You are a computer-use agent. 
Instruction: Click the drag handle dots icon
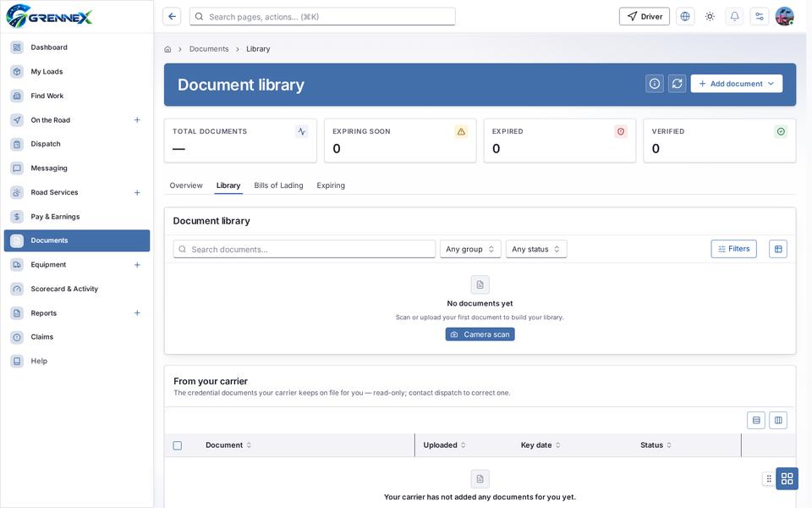pos(769,479)
